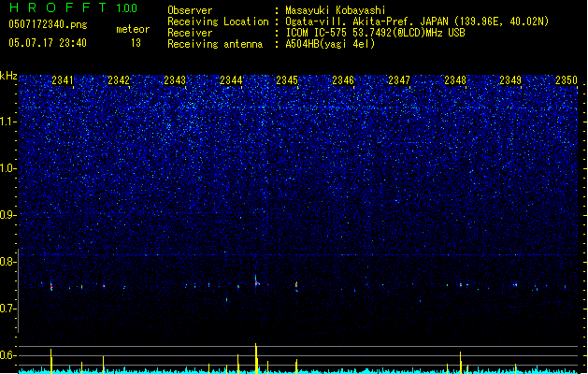Click the 2343 time marker
The height and width of the screenshot is (374, 588).
point(175,80)
